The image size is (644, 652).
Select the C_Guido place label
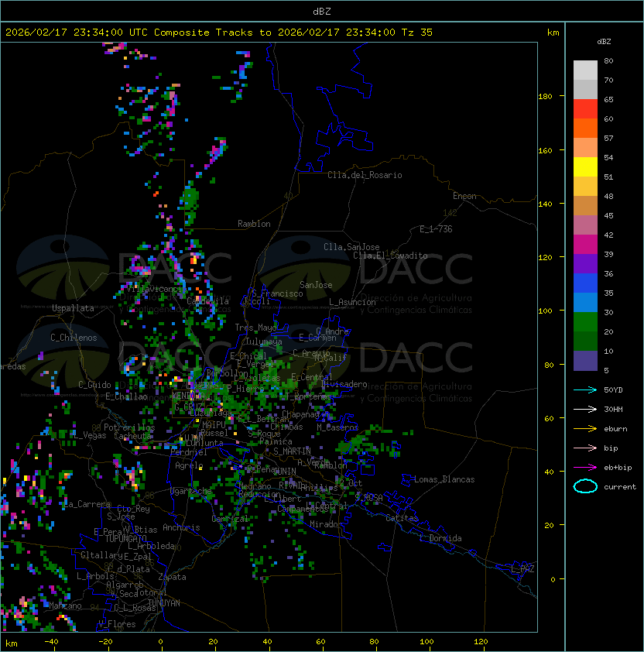tap(94, 385)
